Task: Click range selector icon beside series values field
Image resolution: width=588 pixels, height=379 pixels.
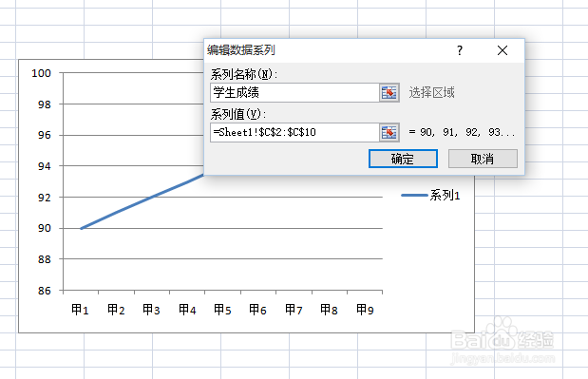Action: 389,132
